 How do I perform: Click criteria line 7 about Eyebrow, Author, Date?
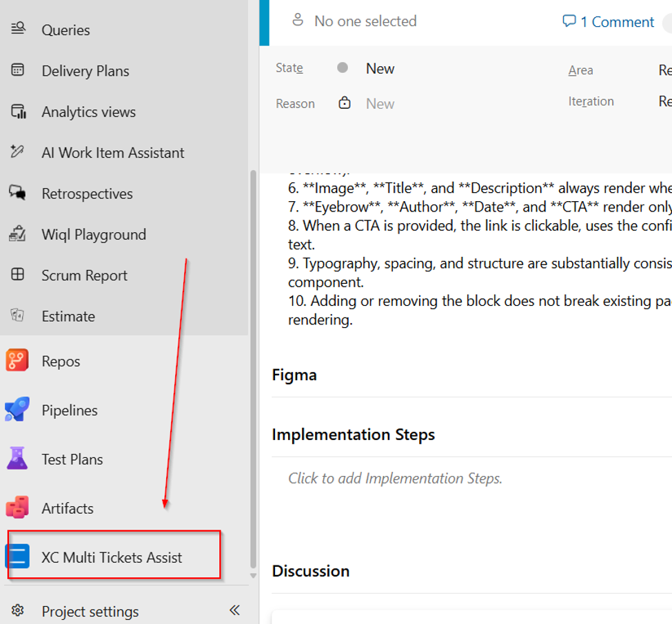(x=480, y=207)
